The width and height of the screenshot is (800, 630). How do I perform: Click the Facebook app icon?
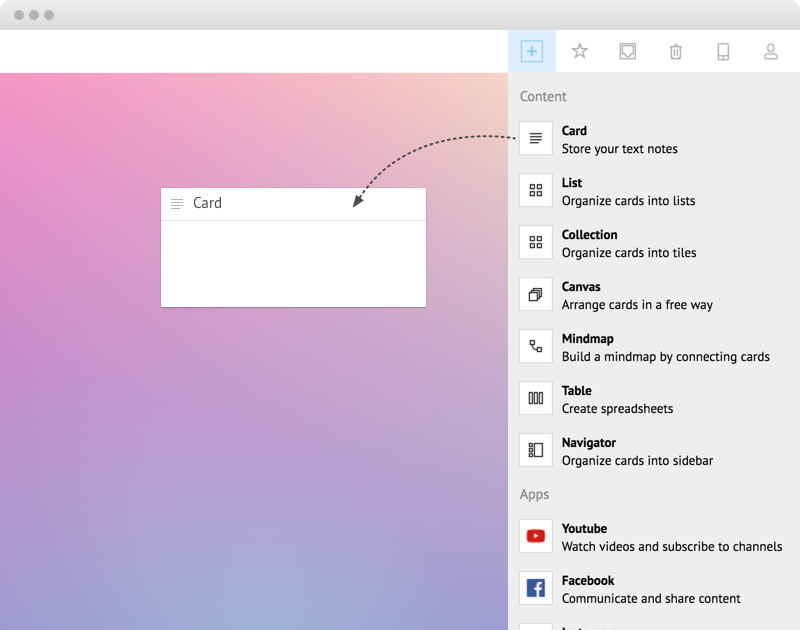point(536,588)
